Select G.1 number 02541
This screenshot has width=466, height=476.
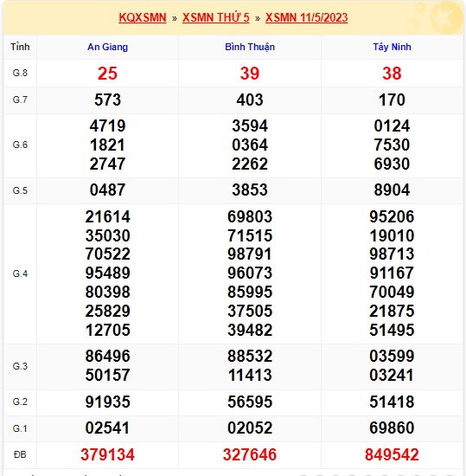click(107, 428)
